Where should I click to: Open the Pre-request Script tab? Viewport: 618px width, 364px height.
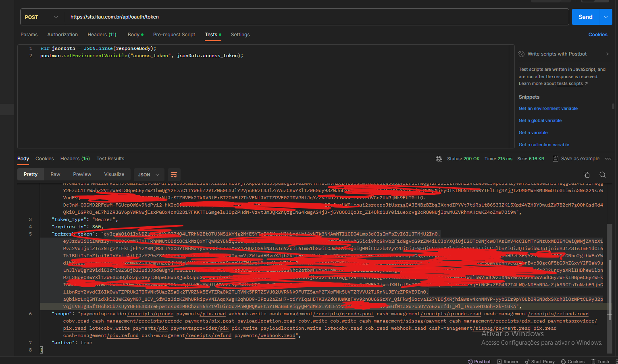click(174, 35)
